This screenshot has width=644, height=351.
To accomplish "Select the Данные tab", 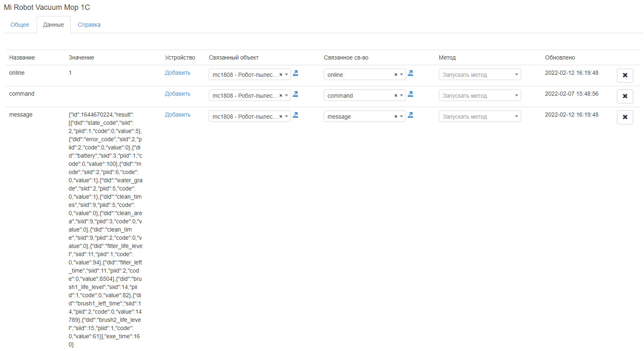I will click(53, 25).
